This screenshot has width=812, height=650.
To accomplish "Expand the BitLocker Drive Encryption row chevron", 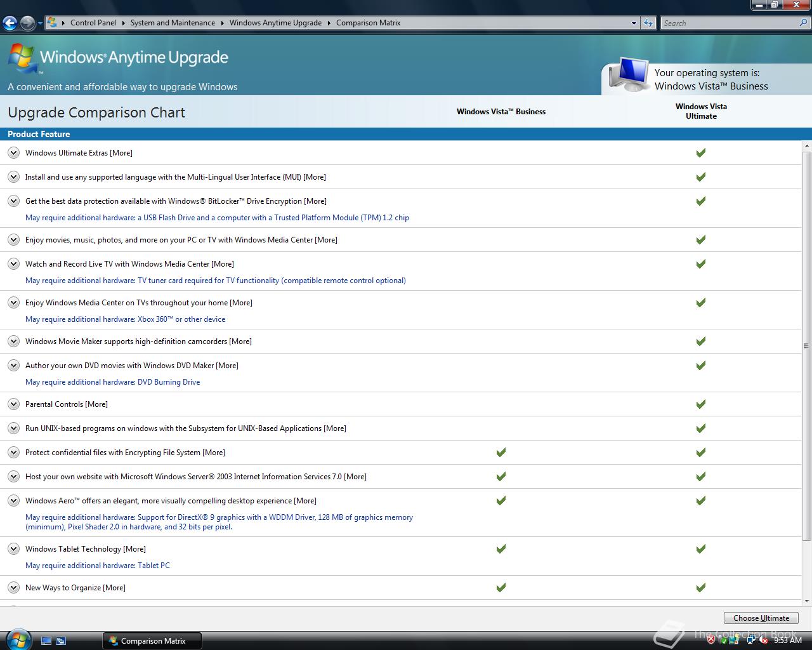I will pos(13,201).
